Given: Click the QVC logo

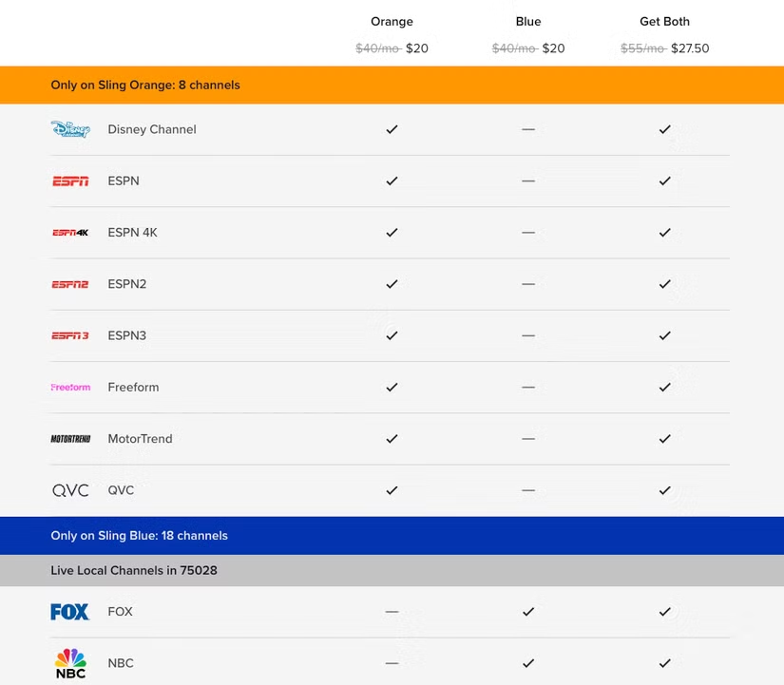Looking at the screenshot, I should point(70,490).
